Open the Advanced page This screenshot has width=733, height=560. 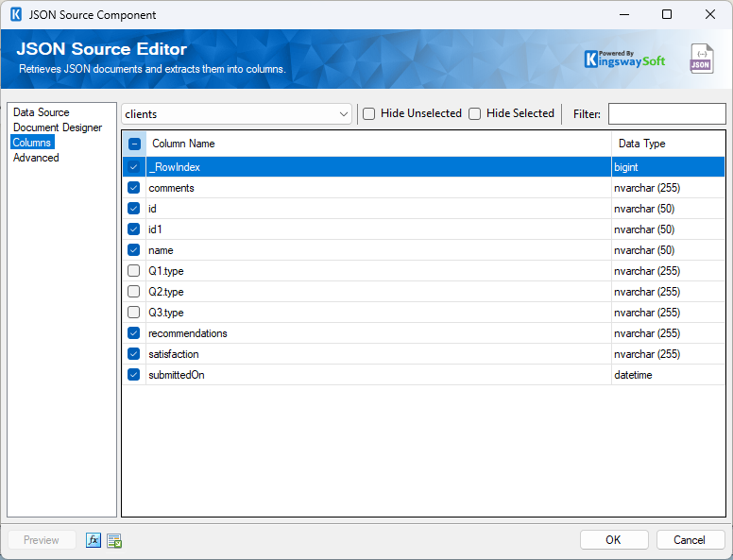[36, 158]
